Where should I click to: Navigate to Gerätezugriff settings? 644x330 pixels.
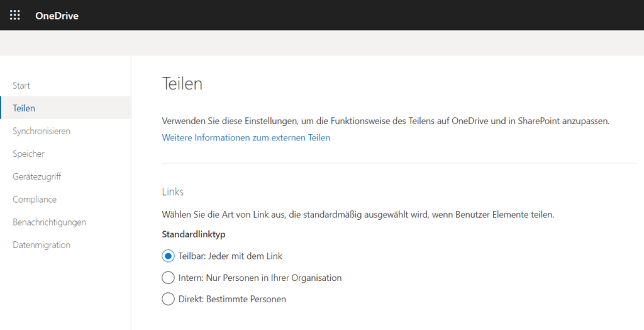point(37,176)
